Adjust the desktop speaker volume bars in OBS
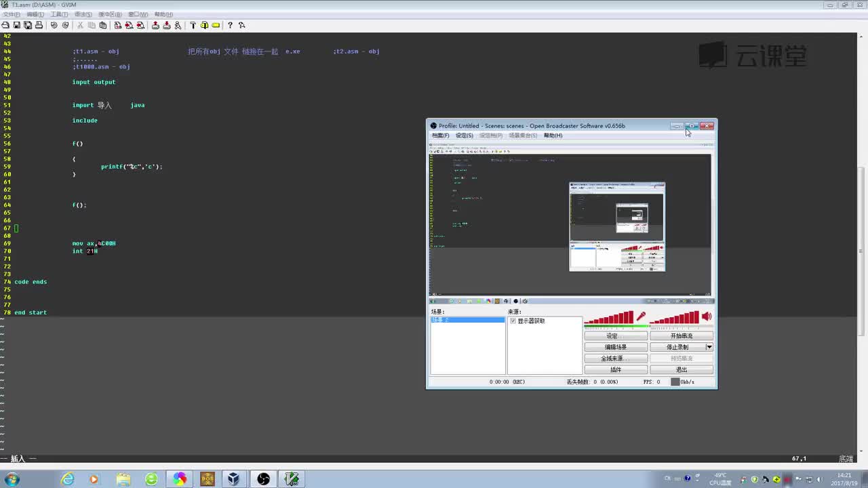The height and width of the screenshot is (488, 868). [674, 317]
